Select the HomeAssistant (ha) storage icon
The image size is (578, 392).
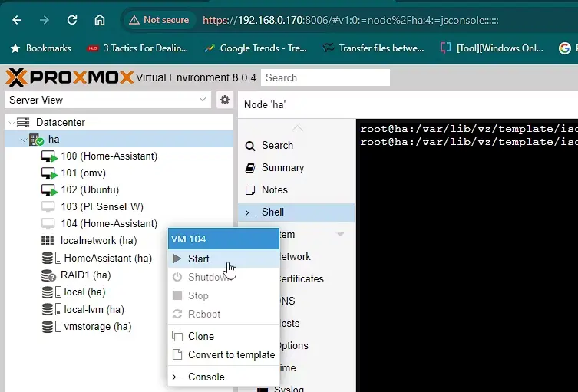(51, 258)
